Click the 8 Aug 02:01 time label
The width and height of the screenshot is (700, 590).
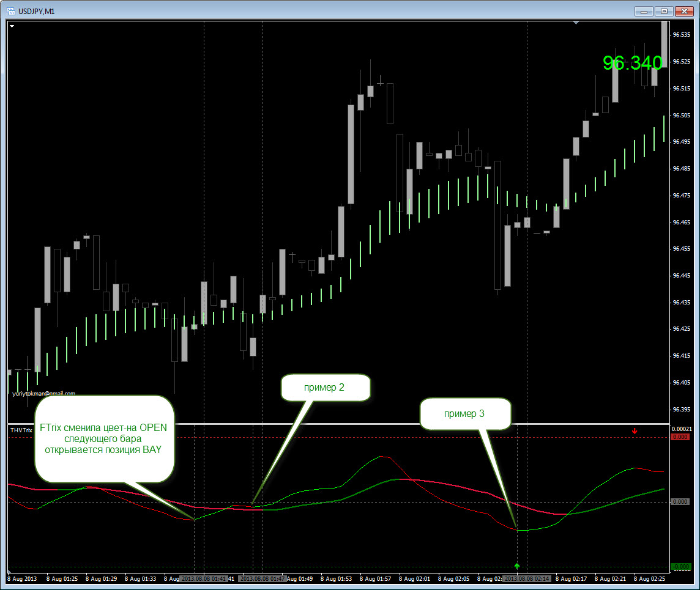414,578
